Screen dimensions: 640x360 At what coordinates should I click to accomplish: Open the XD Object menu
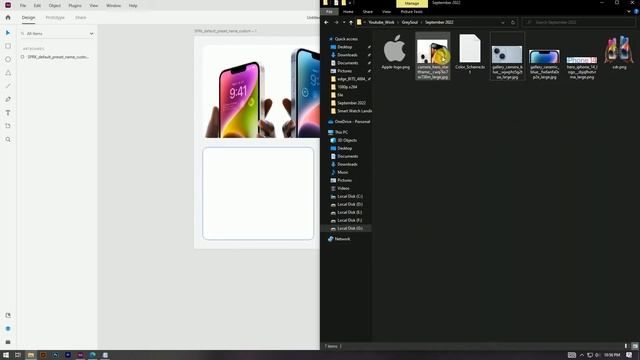[x=55, y=6]
